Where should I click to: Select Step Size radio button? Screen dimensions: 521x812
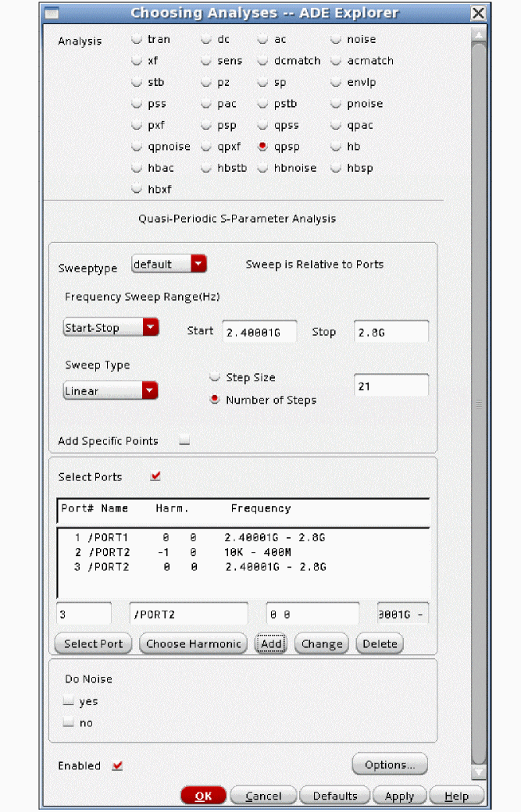pyautogui.click(x=215, y=378)
